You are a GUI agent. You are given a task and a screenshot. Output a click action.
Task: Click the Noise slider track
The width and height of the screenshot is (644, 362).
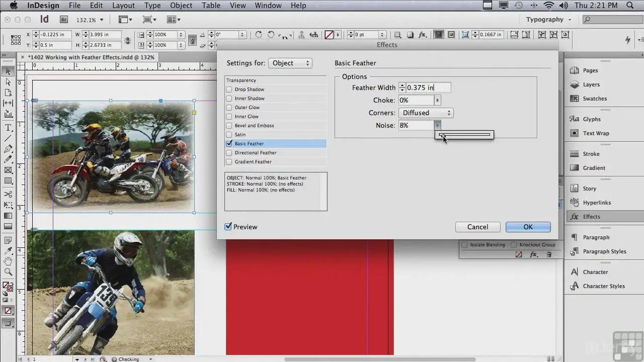point(465,135)
